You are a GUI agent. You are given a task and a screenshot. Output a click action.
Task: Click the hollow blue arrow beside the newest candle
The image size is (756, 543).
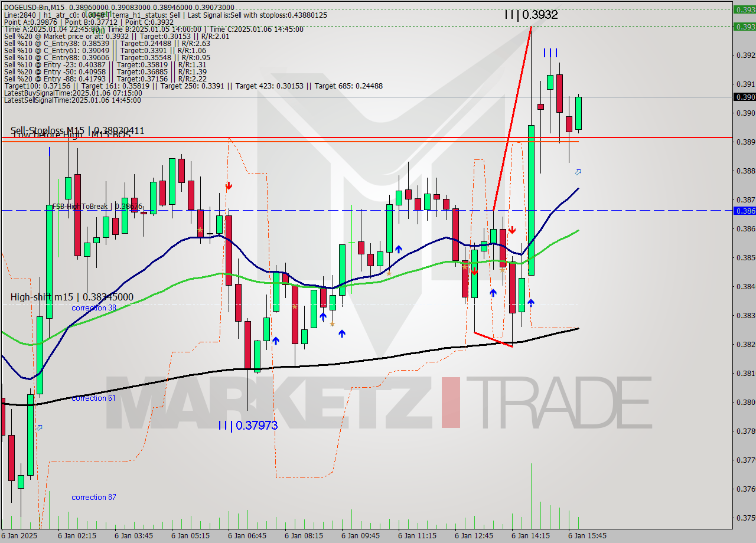click(x=578, y=172)
